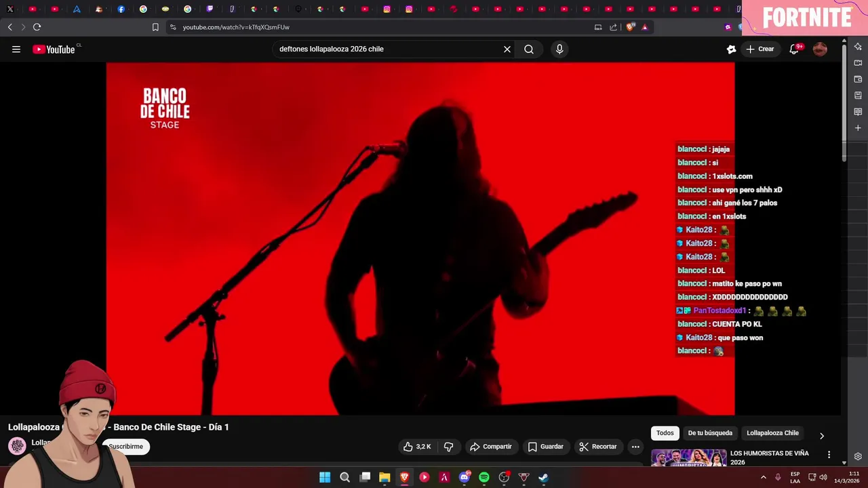Viewport: 868px width, 488px height.
Task: Save video with Guardar button
Action: click(546, 447)
